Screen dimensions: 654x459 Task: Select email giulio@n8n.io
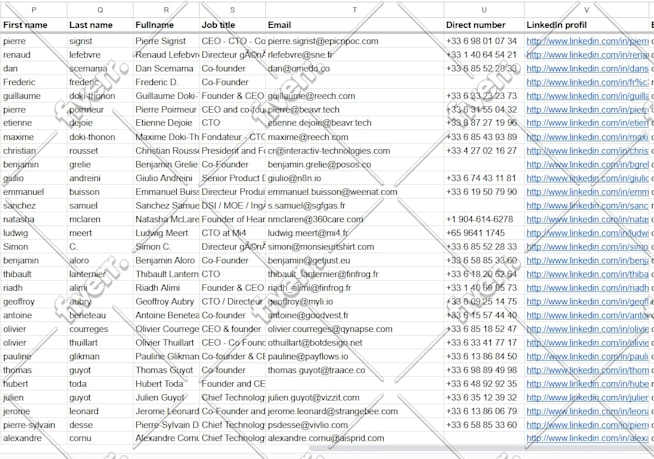[x=294, y=178]
